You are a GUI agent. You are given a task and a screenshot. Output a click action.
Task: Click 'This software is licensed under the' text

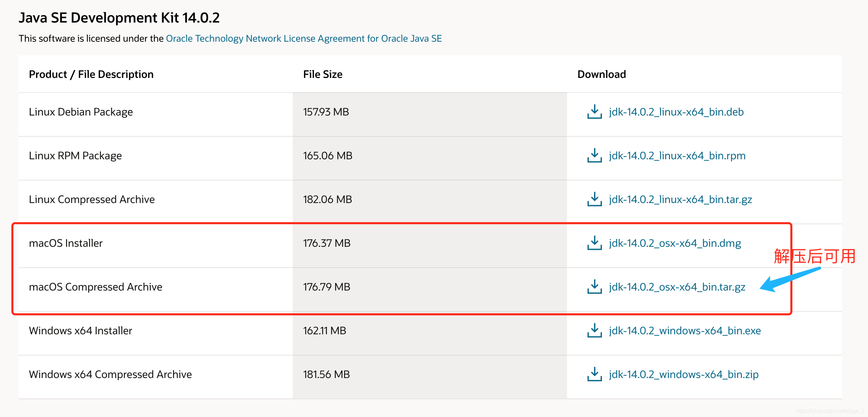coord(91,39)
